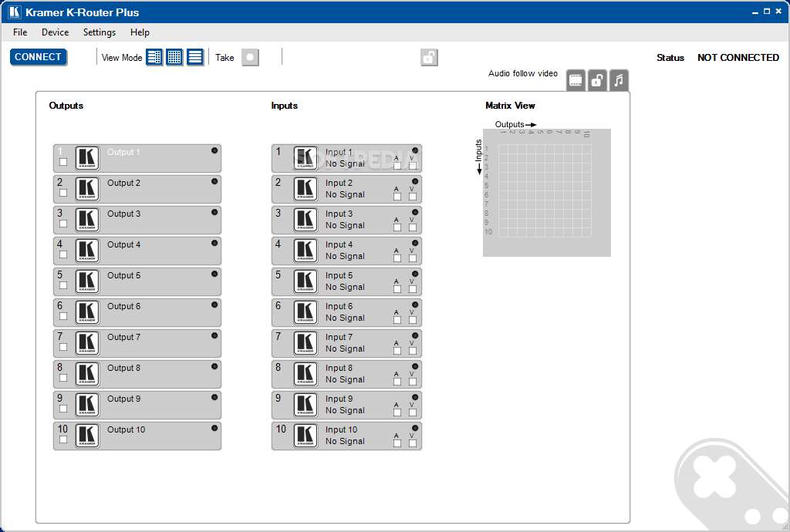Enable the V video checkbox for Input 2
790x532 pixels.
[413, 197]
